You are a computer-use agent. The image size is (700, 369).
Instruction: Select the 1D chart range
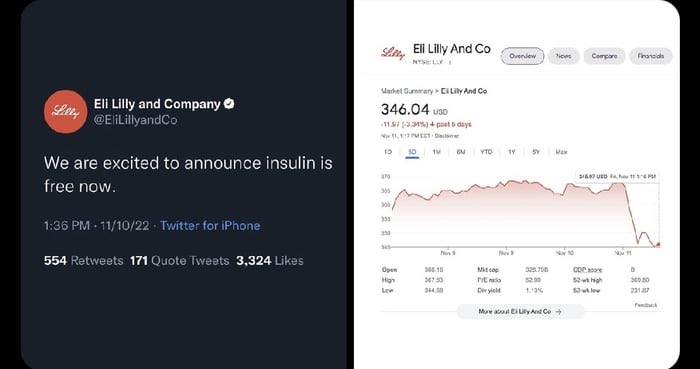point(388,152)
